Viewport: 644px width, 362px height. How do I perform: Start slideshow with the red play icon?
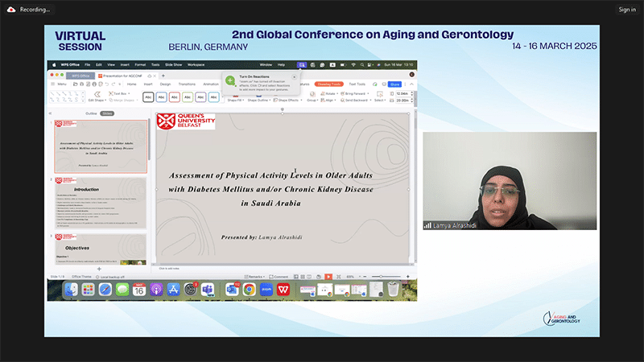(x=328, y=276)
